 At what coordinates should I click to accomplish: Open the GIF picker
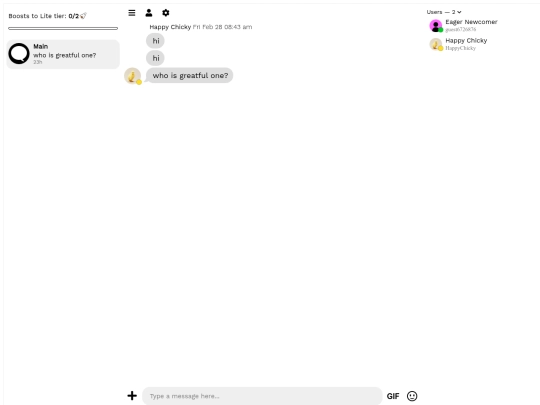(x=393, y=396)
